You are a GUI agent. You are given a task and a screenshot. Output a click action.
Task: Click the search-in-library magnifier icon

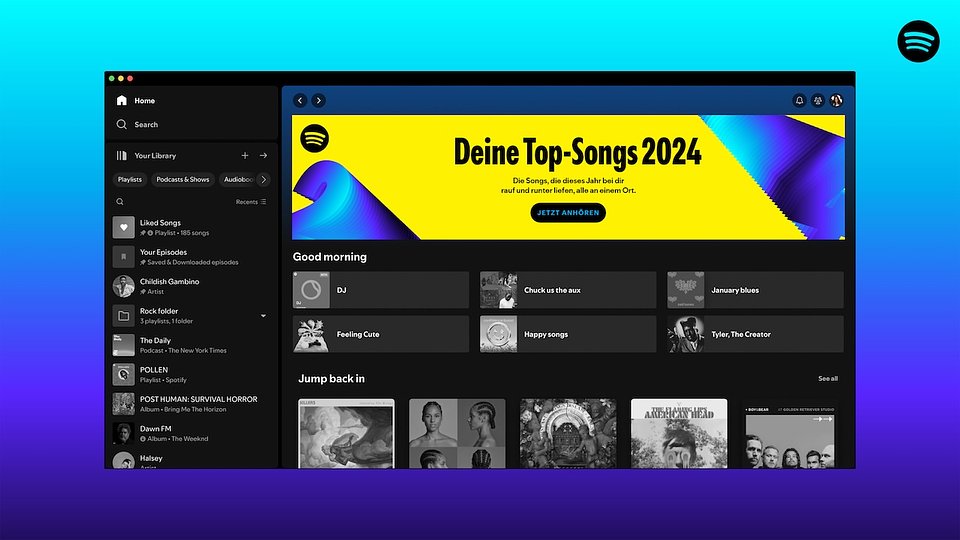tap(120, 202)
